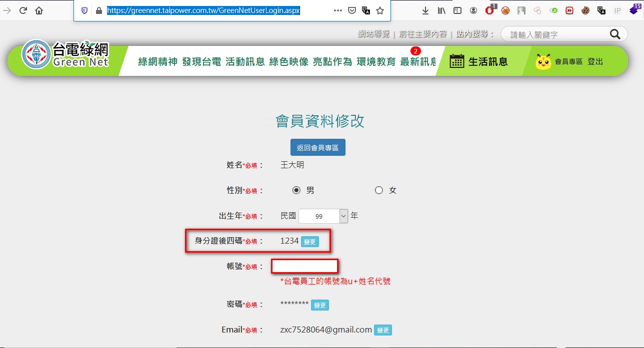Screen dimensions: 644x348
Task: Go to the browser home page
Action: [39, 10]
